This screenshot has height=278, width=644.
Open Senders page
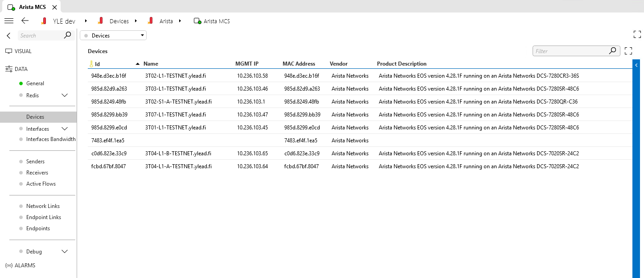[x=35, y=162]
